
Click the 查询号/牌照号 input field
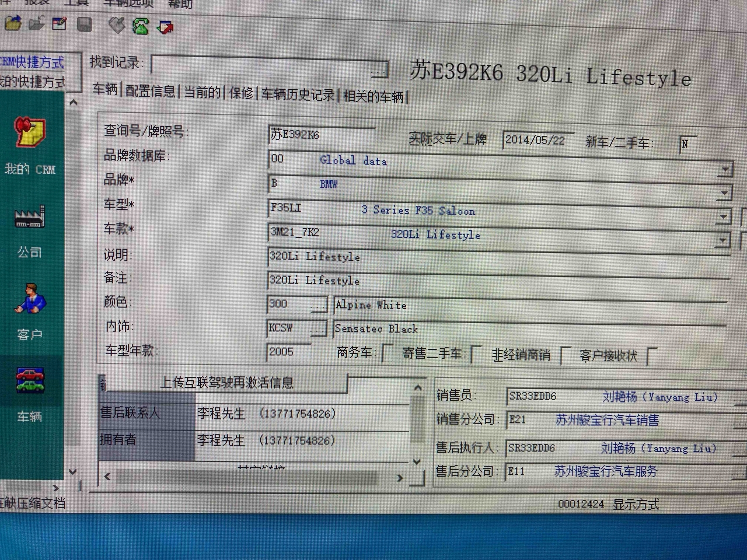coord(322,135)
